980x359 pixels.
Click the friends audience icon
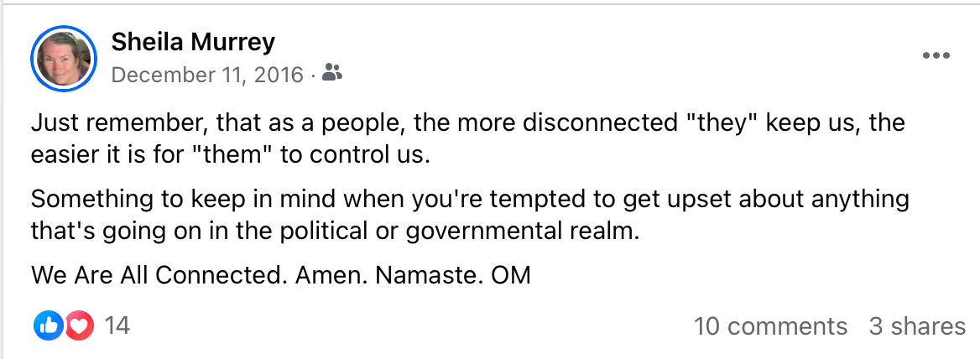pos(332,75)
